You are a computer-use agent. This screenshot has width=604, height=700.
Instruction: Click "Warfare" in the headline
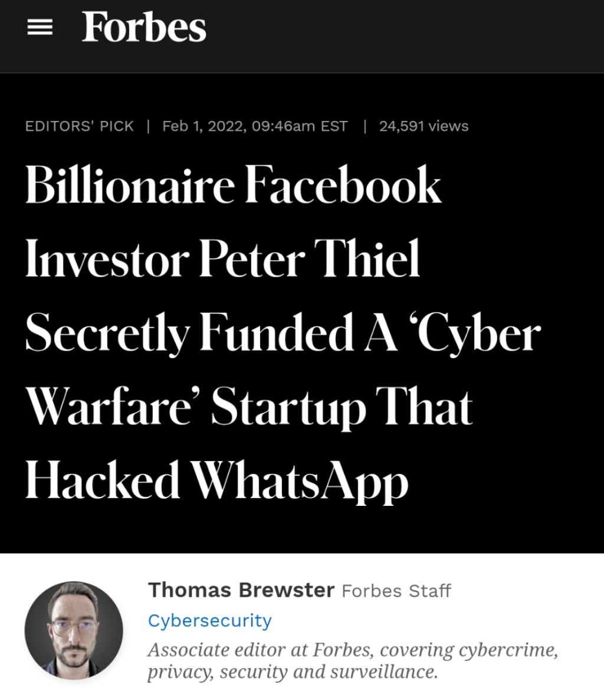click(111, 406)
